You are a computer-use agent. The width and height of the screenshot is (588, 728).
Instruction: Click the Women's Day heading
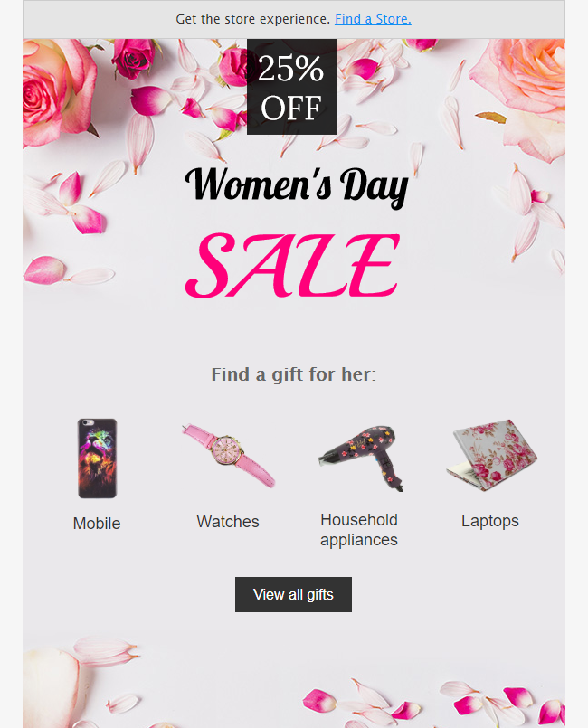click(297, 184)
